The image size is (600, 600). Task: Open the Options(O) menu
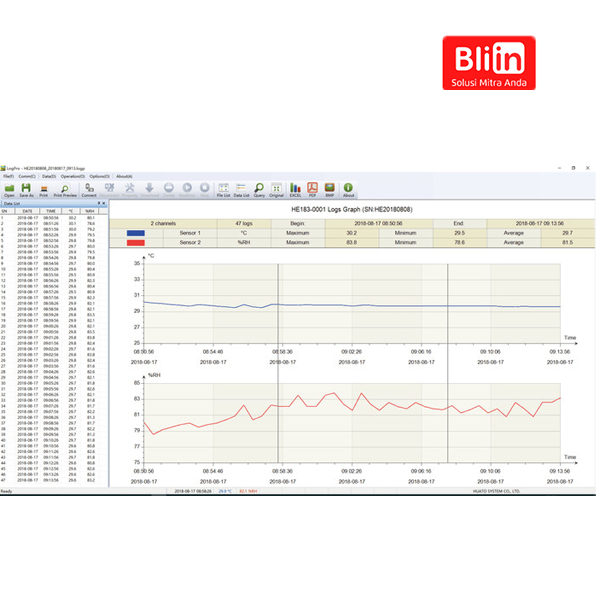[99, 176]
